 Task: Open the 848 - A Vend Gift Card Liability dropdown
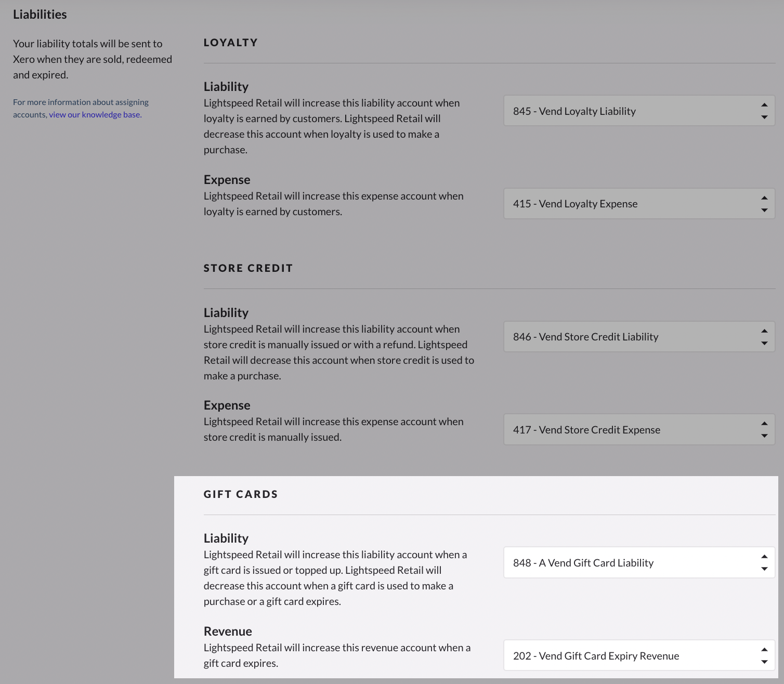pyautogui.click(x=639, y=562)
